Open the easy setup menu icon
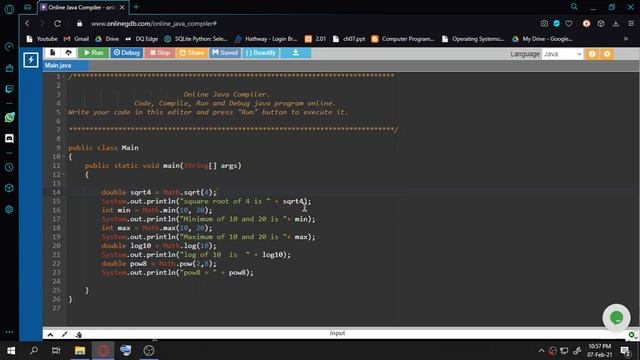This screenshot has height=360, width=640. click(631, 24)
